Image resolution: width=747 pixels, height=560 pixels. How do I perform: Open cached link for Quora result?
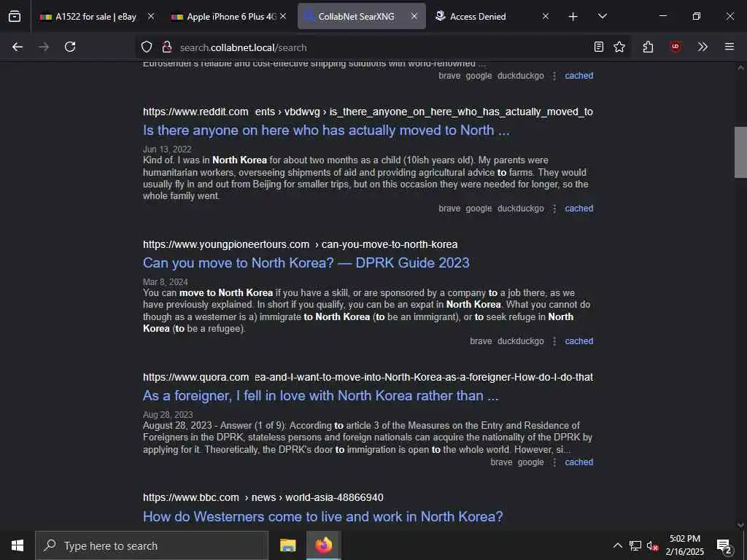pyautogui.click(x=578, y=462)
